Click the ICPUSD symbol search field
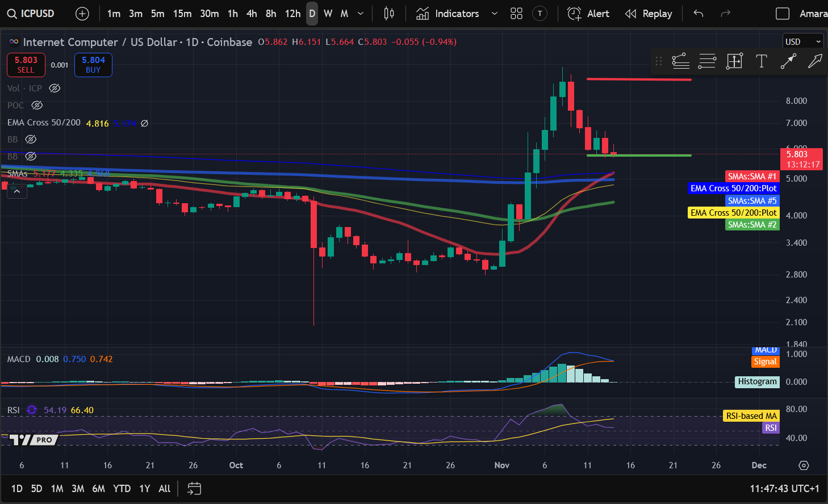The image size is (828, 504). [x=32, y=14]
